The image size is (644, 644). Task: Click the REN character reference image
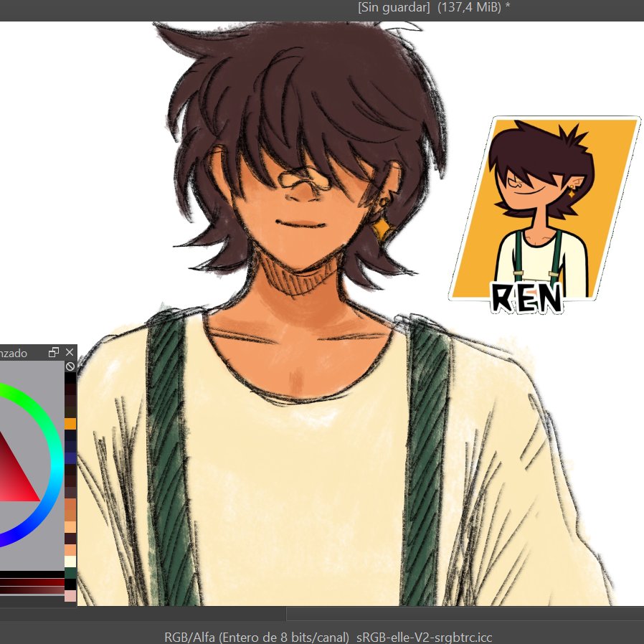544,215
